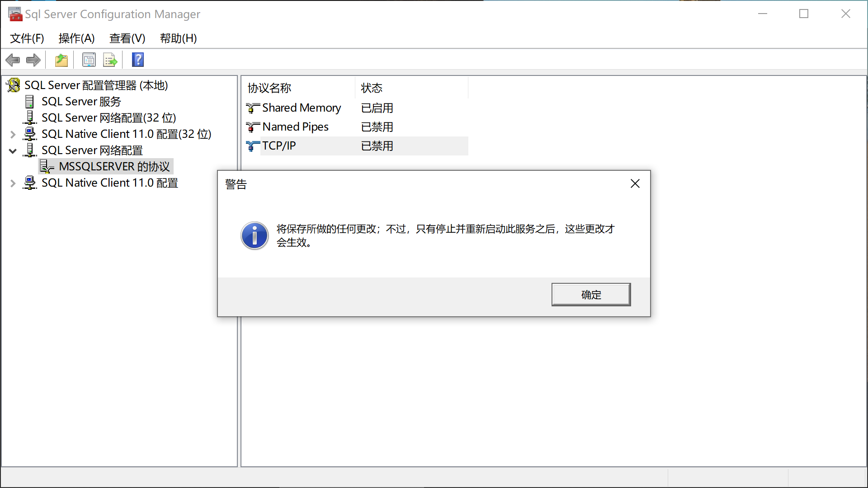The width and height of the screenshot is (868, 488).
Task: Click the Shared Memory protocol icon
Action: (252, 108)
